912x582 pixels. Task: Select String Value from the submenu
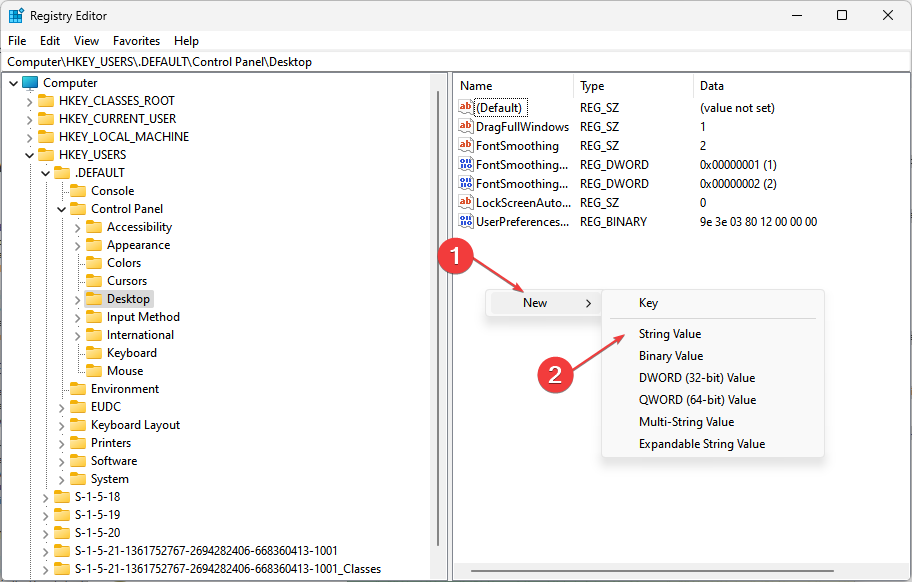(x=712, y=334)
